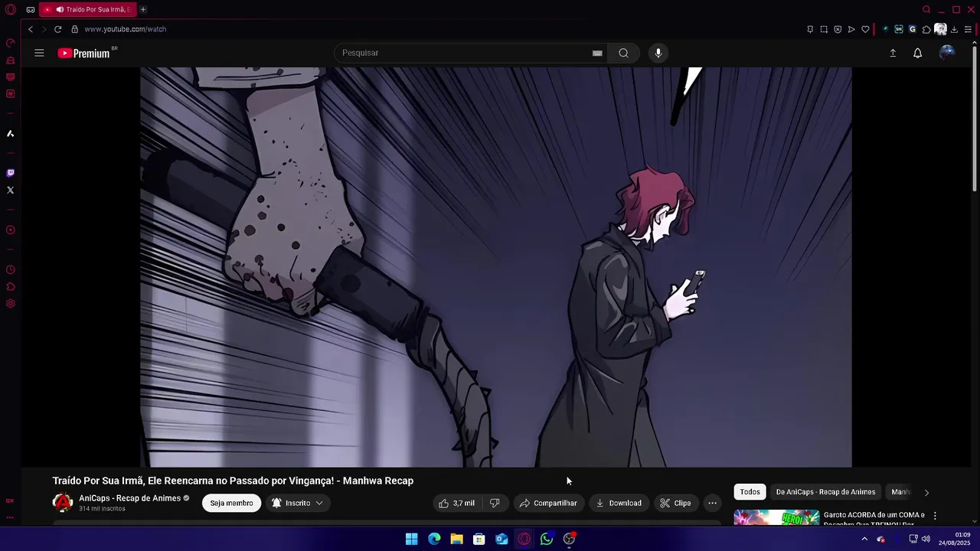Open the on-screen keyboard in search box

click(597, 53)
